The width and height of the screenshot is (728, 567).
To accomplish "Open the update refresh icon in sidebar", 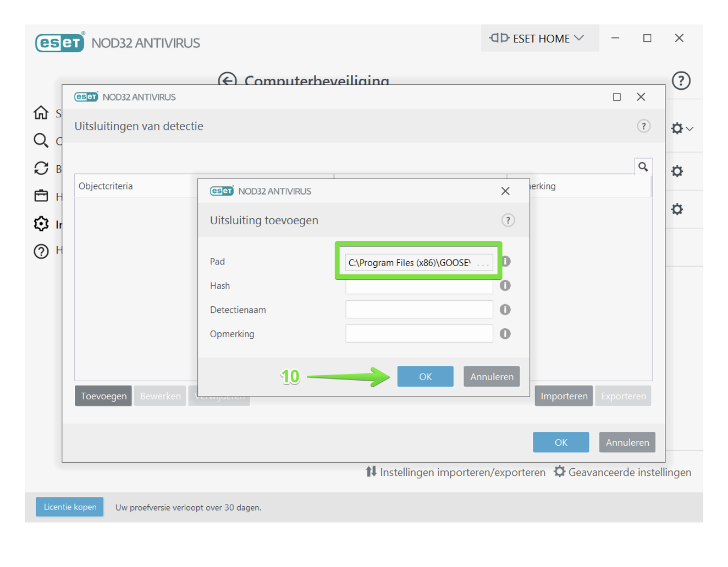I will (x=41, y=168).
